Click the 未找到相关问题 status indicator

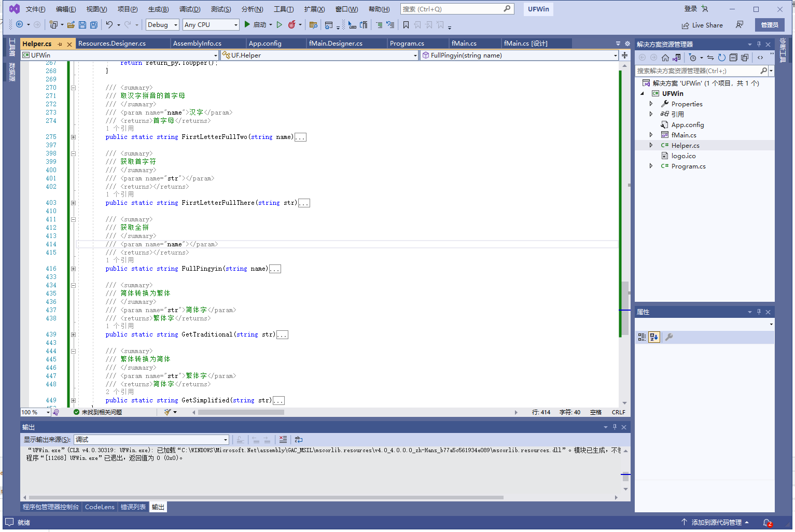coord(97,412)
